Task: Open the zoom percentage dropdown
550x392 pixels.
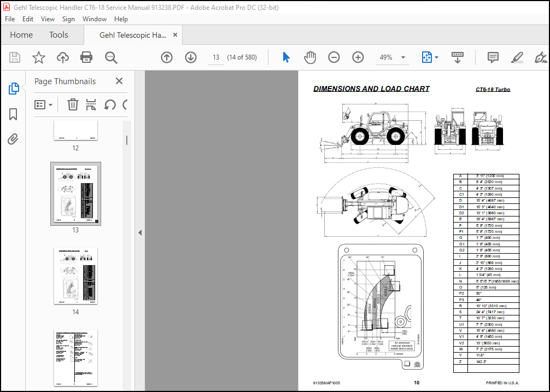Action: pyautogui.click(x=403, y=57)
